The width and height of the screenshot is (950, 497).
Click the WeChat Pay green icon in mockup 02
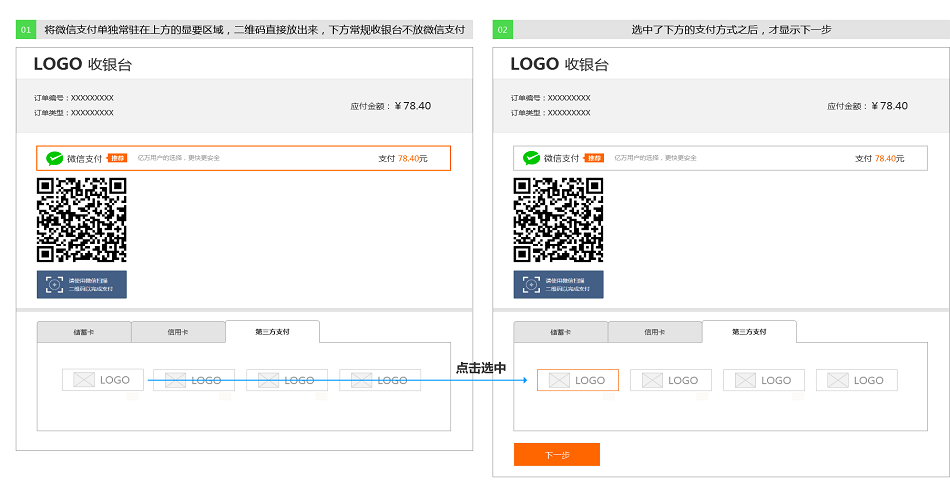pos(531,158)
